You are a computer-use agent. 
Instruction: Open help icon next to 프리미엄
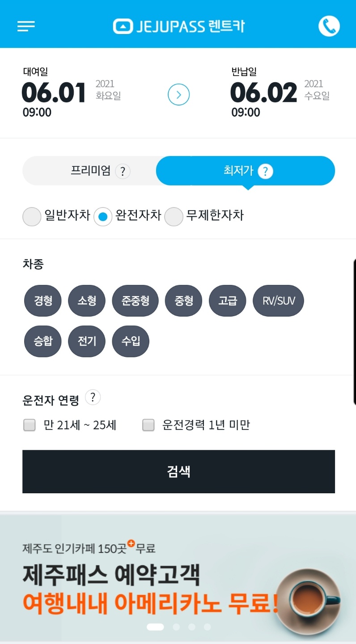coord(123,171)
